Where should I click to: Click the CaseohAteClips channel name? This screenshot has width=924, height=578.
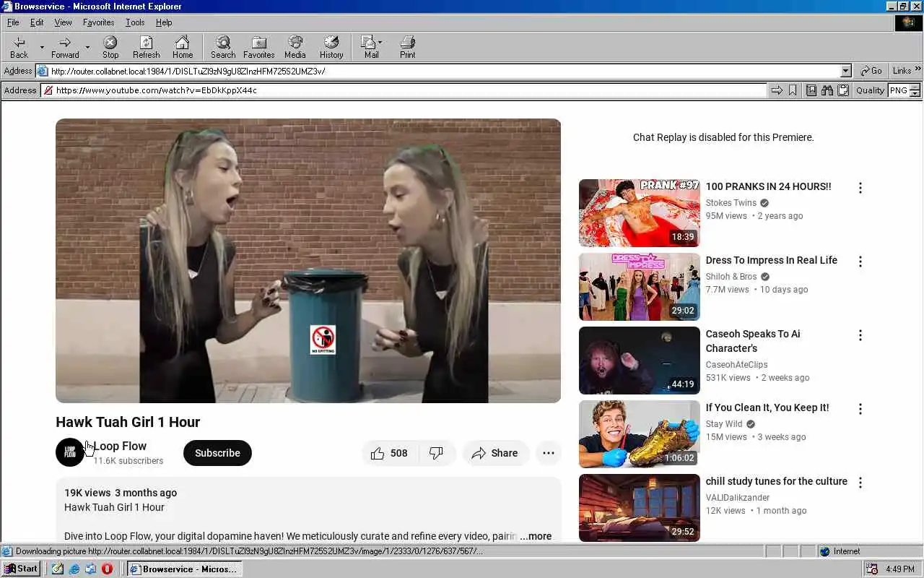(x=736, y=365)
